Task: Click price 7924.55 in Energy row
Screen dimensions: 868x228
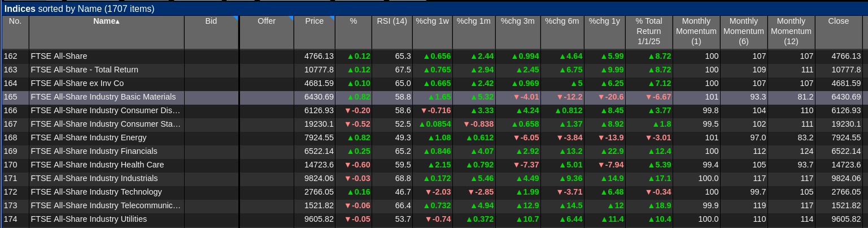Action: point(319,137)
